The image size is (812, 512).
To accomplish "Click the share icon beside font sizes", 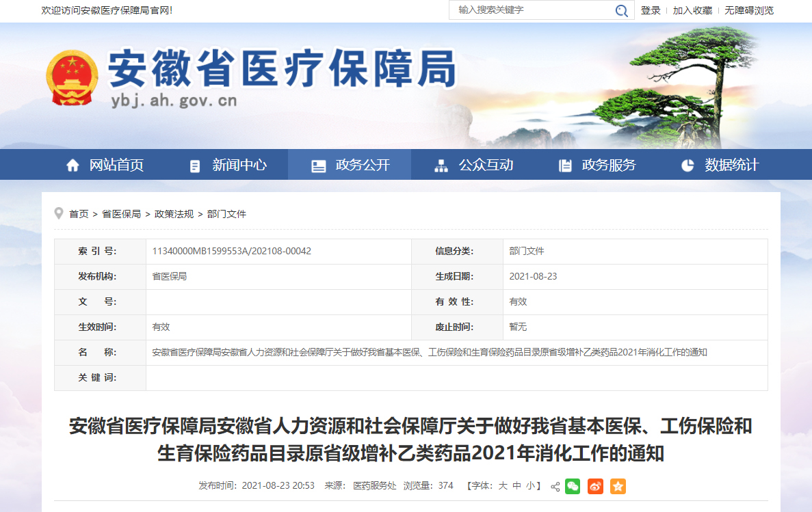I will click(x=555, y=487).
